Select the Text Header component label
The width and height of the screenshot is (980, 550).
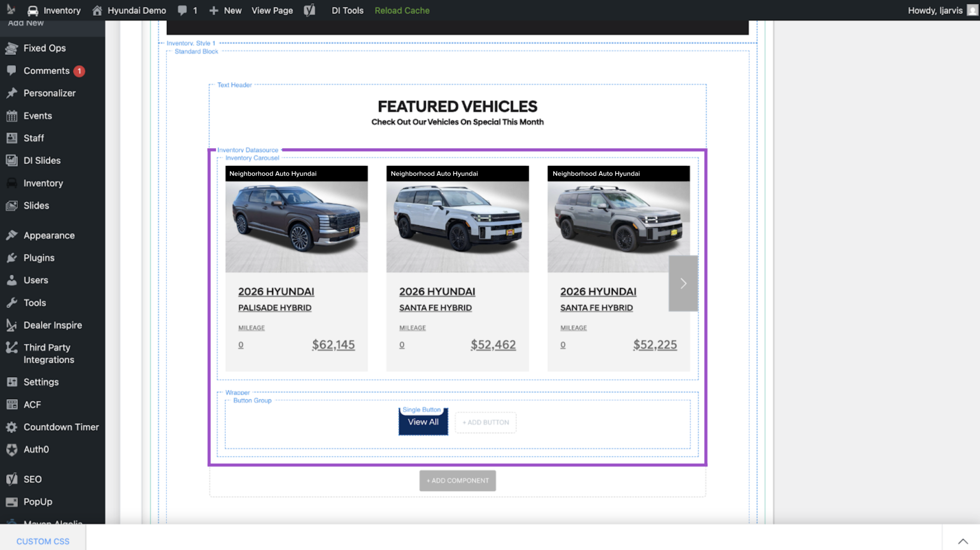click(235, 85)
